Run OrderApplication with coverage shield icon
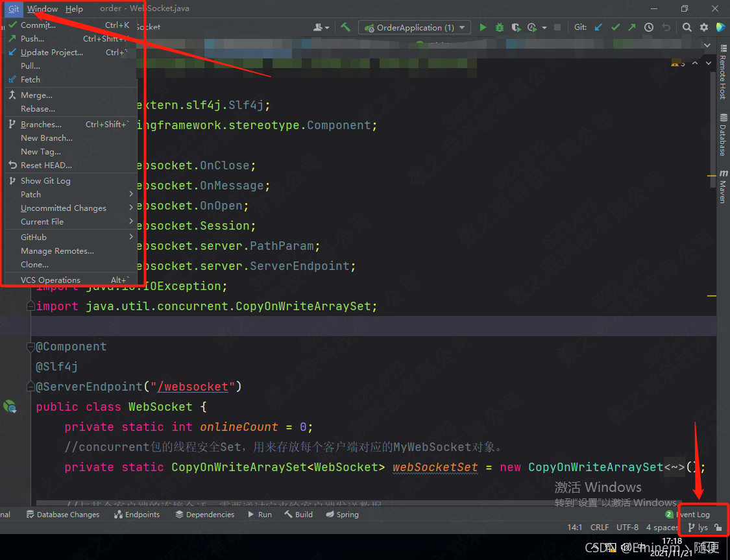The height and width of the screenshot is (560, 730). pos(516,27)
